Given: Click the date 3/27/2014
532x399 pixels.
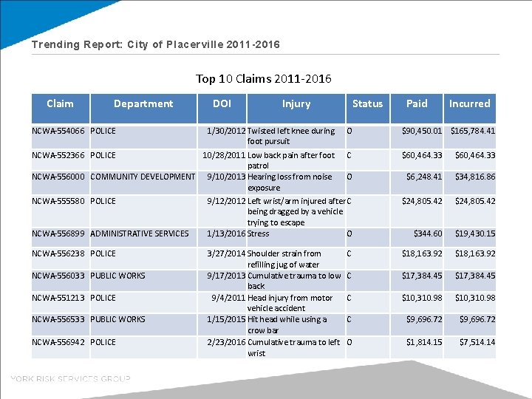Looking at the screenshot, I should pos(226,253).
